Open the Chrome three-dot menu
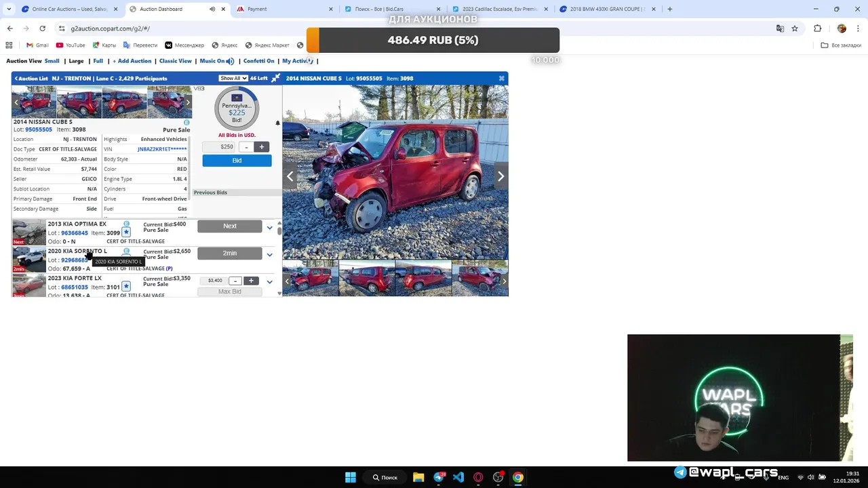 (859, 28)
